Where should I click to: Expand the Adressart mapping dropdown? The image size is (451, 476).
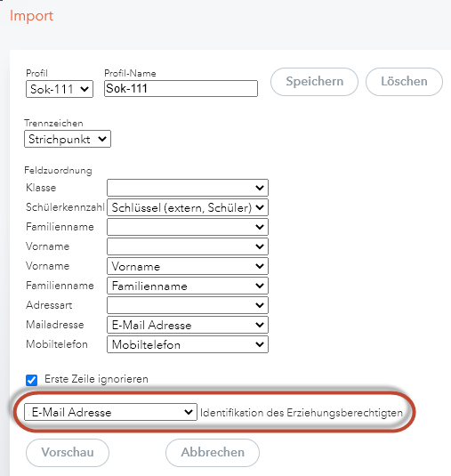(x=188, y=305)
